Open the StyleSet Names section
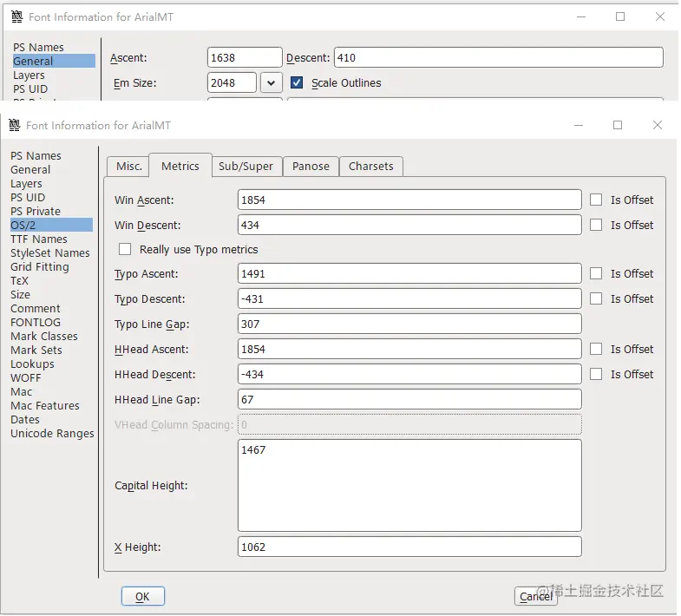The height and width of the screenshot is (616, 681). point(50,252)
